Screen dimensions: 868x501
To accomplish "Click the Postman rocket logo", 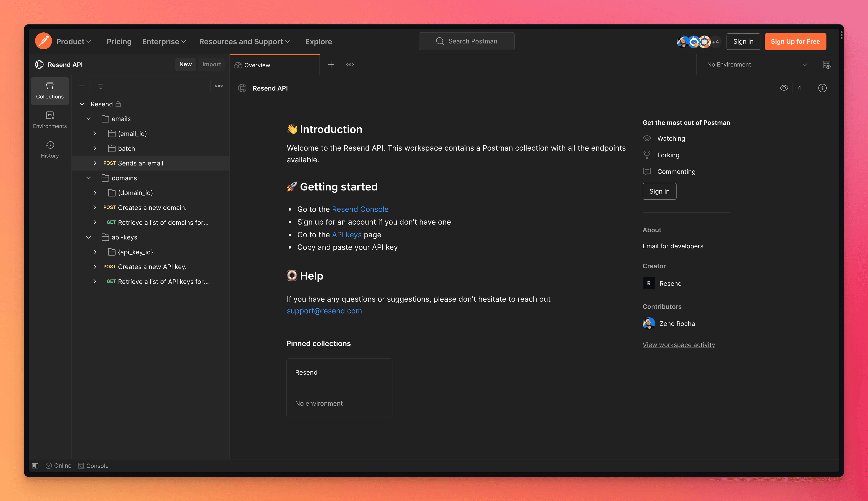I will coord(43,41).
